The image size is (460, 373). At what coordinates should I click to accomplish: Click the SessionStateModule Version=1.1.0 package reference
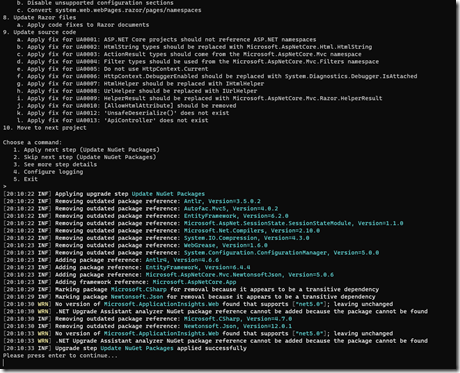click(x=293, y=223)
